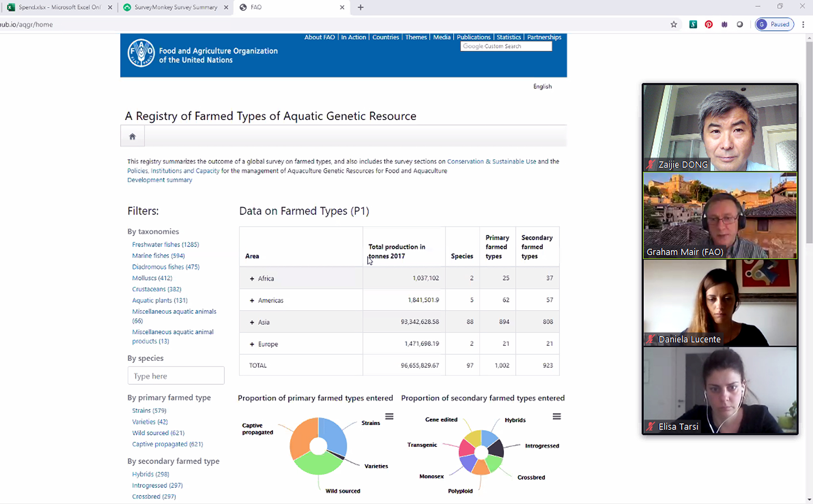The image size is (813, 504).
Task: Click the Paused profile button
Action: tap(774, 24)
